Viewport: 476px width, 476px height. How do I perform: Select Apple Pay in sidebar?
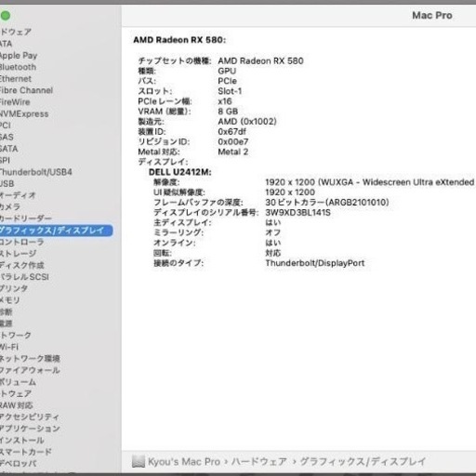click(19, 56)
